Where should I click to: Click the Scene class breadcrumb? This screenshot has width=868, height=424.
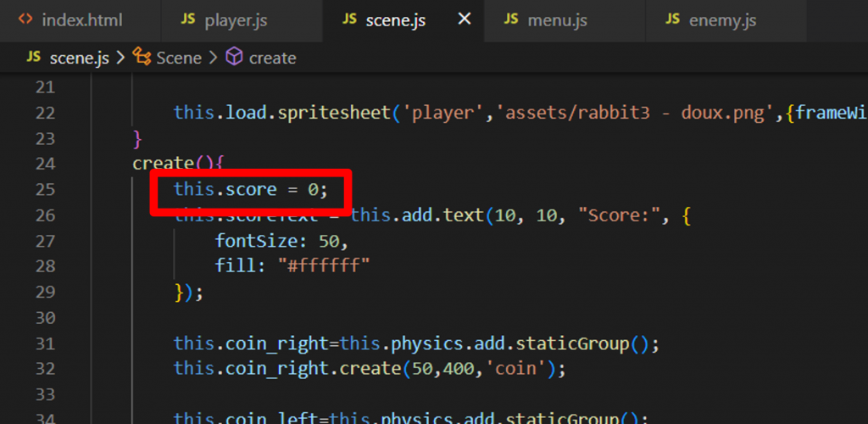(x=179, y=58)
